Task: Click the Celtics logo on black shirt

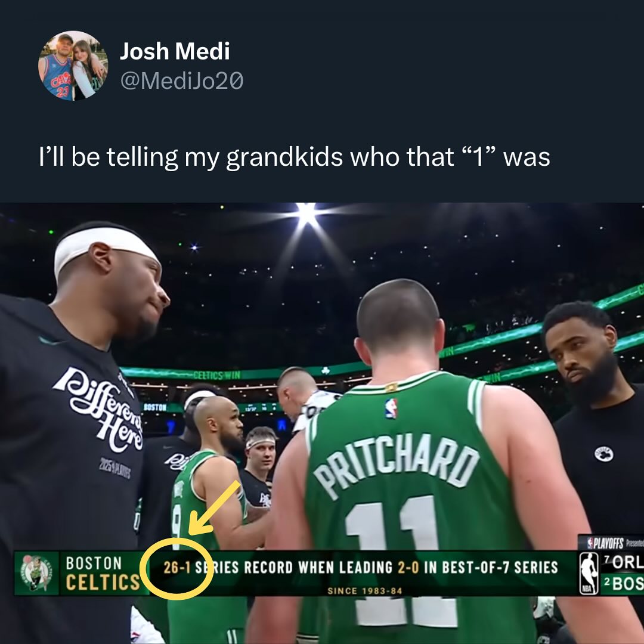Action: (603, 454)
